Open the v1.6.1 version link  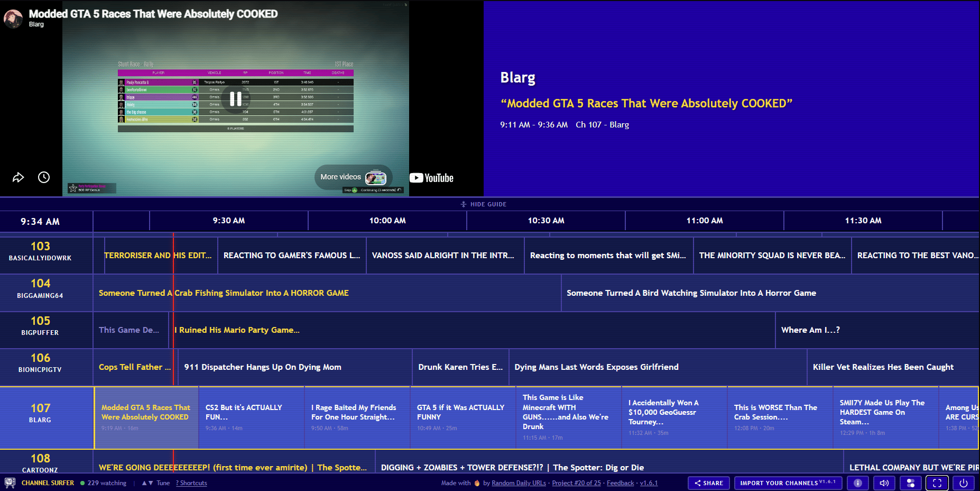pyautogui.click(x=649, y=483)
